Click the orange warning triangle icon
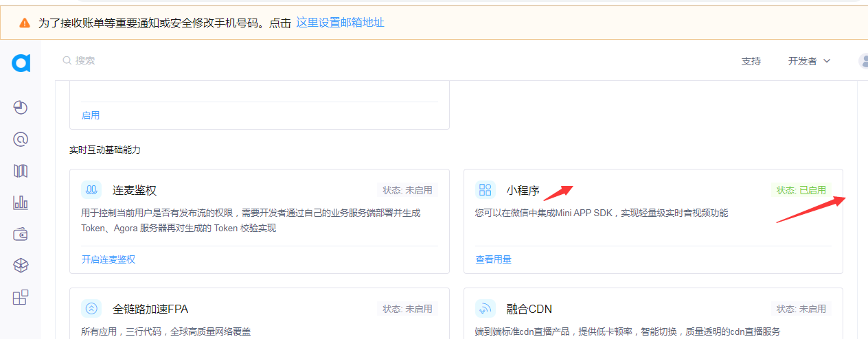 [x=25, y=23]
